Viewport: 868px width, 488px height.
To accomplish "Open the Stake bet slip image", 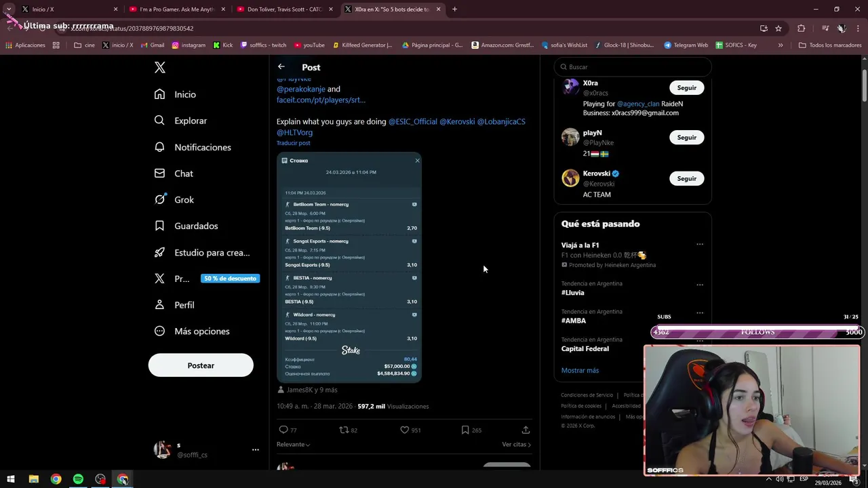I will click(349, 267).
